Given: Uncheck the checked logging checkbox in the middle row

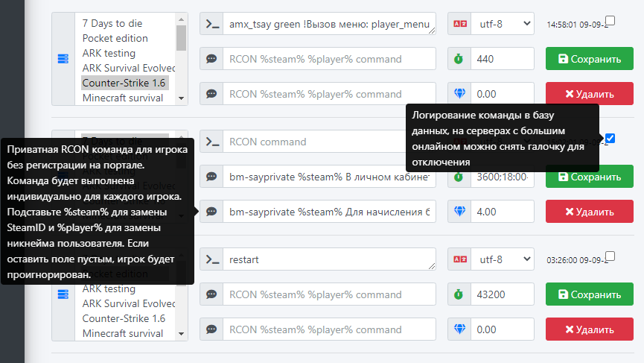Looking at the screenshot, I should (610, 138).
